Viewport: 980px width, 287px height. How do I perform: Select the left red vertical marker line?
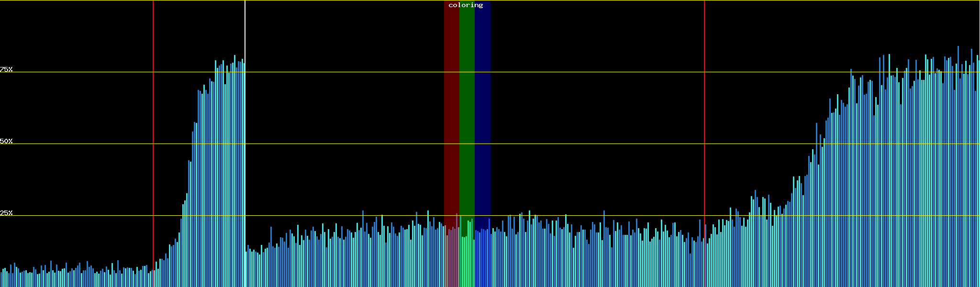pyautogui.click(x=153, y=143)
